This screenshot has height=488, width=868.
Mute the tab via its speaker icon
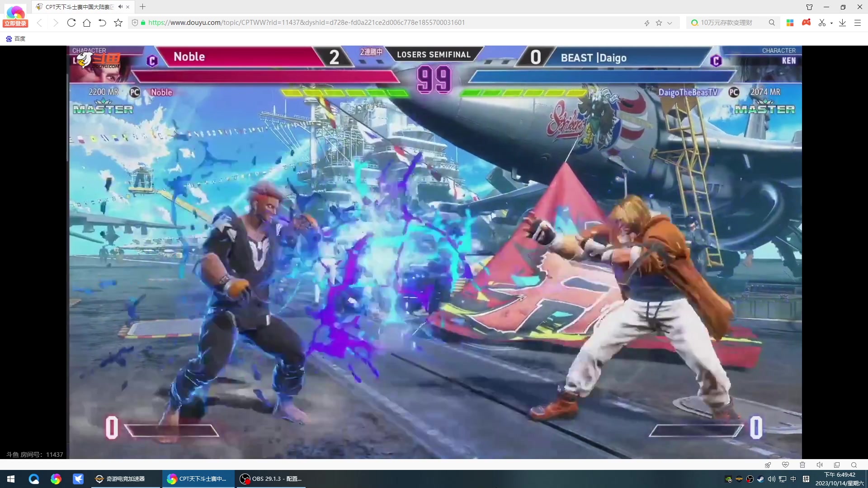point(120,7)
